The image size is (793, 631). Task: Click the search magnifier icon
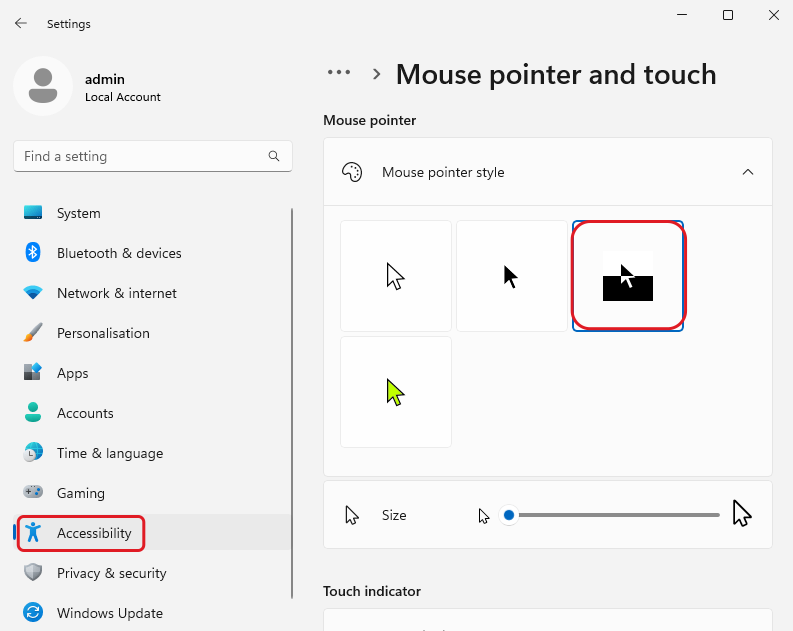274,156
